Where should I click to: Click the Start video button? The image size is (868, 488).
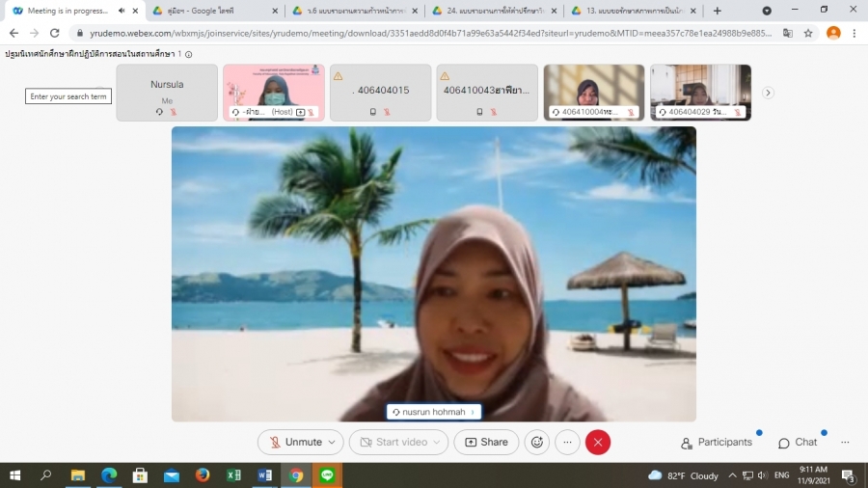click(x=393, y=442)
